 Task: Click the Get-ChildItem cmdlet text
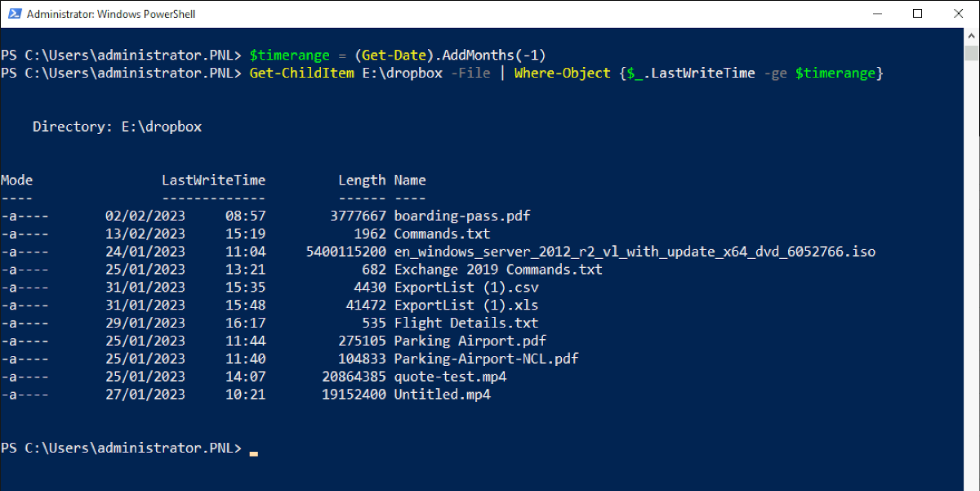click(301, 73)
